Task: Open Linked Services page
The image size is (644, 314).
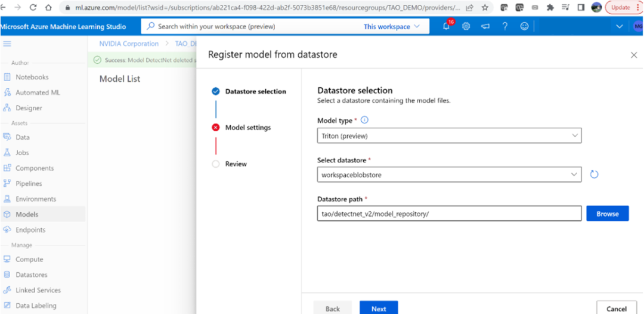Action: click(38, 290)
